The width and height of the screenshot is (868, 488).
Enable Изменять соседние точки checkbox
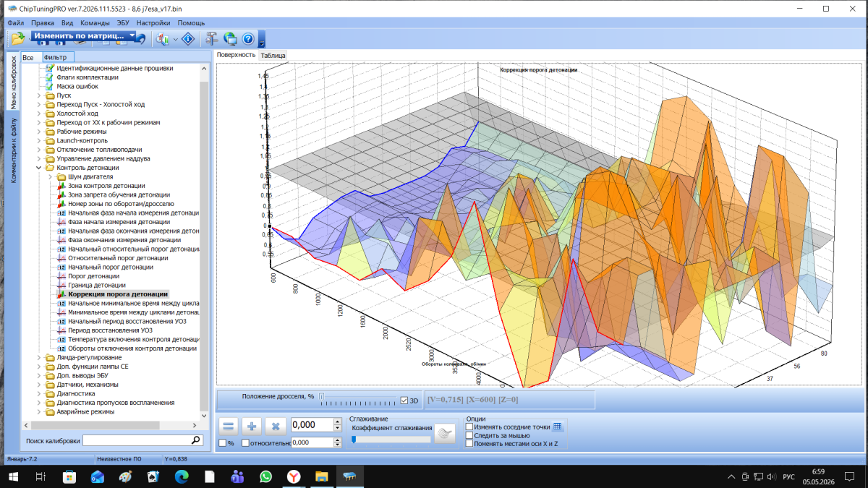[469, 427]
